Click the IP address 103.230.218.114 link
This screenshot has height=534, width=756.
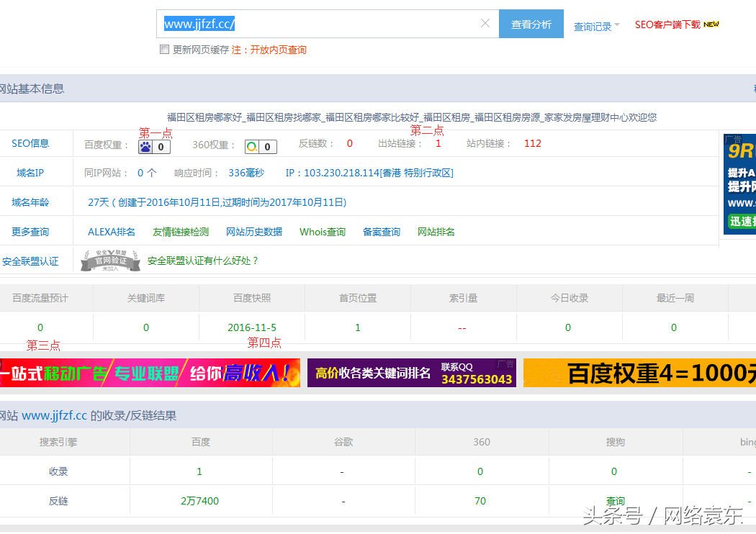pyautogui.click(x=369, y=173)
